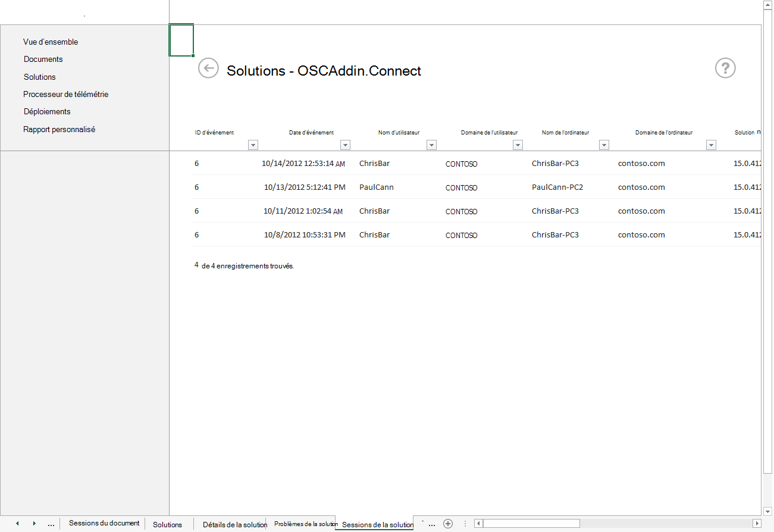Open the Déploiements page
Screen dimensions: 774x532
pos(46,111)
